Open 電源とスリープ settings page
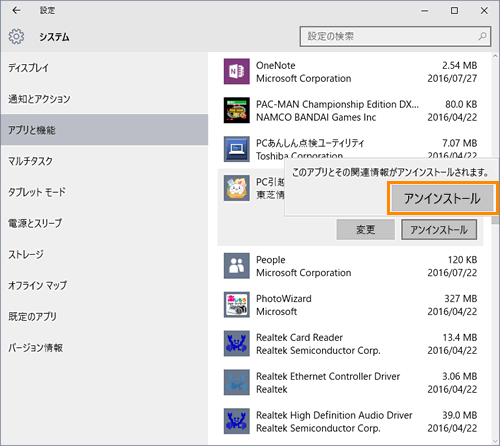The height and width of the screenshot is (446, 500). (x=104, y=223)
